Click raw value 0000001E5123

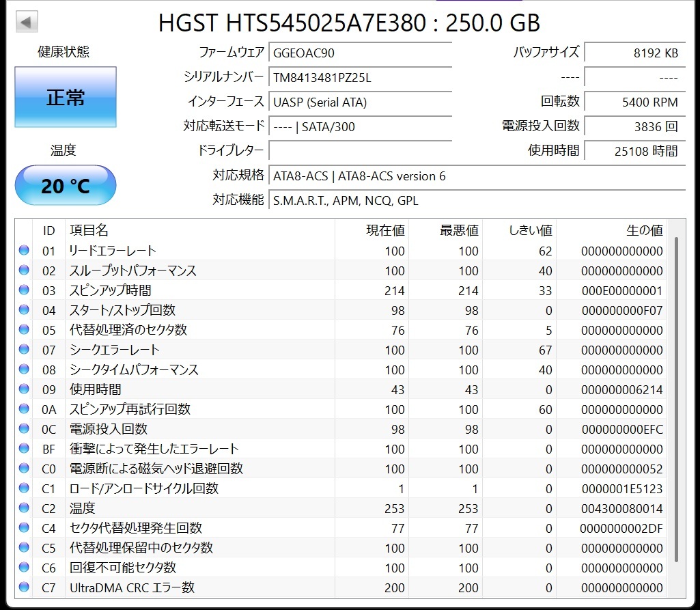pos(622,489)
